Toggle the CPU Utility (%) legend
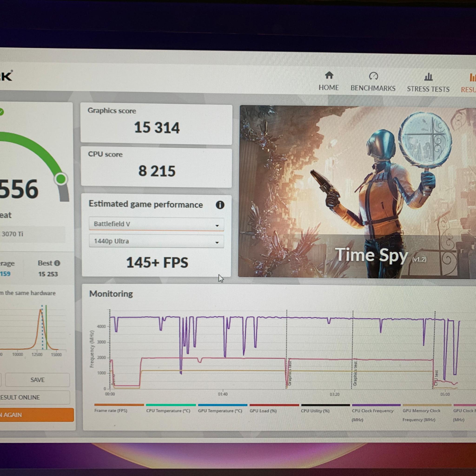 pos(325,409)
